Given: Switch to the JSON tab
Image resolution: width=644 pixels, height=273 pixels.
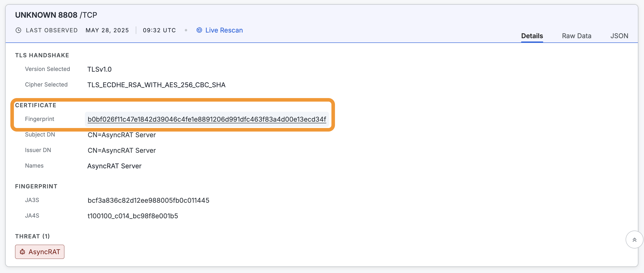Looking at the screenshot, I should (619, 36).
